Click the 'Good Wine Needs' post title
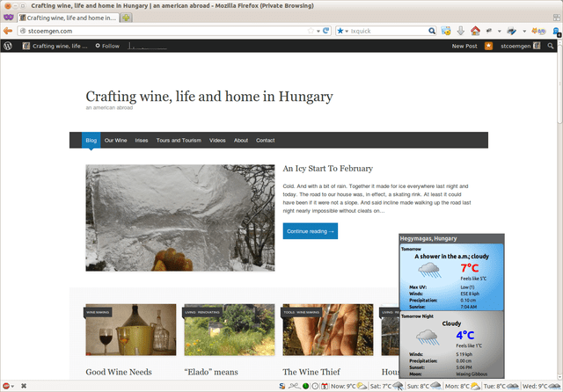This screenshot has width=563, height=392. tap(119, 372)
